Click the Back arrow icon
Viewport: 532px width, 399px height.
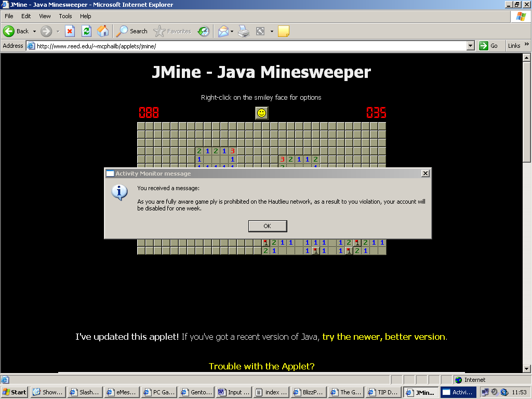[9, 31]
